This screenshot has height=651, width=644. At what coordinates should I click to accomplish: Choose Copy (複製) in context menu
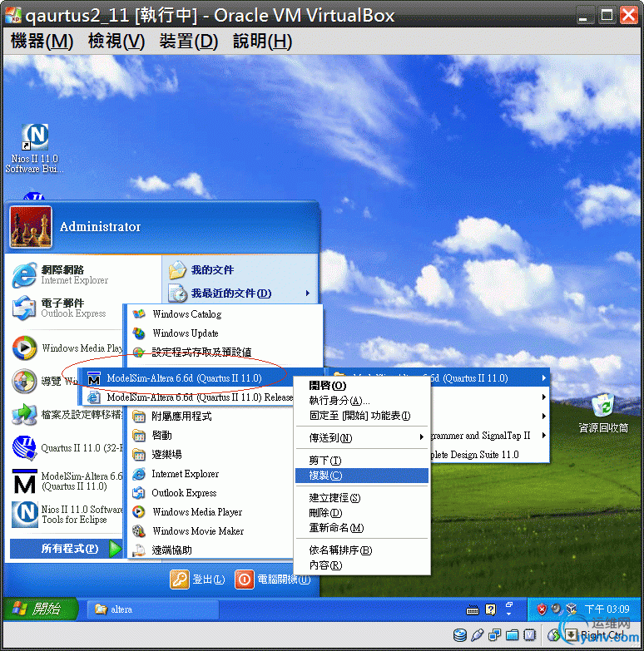pos(361,476)
